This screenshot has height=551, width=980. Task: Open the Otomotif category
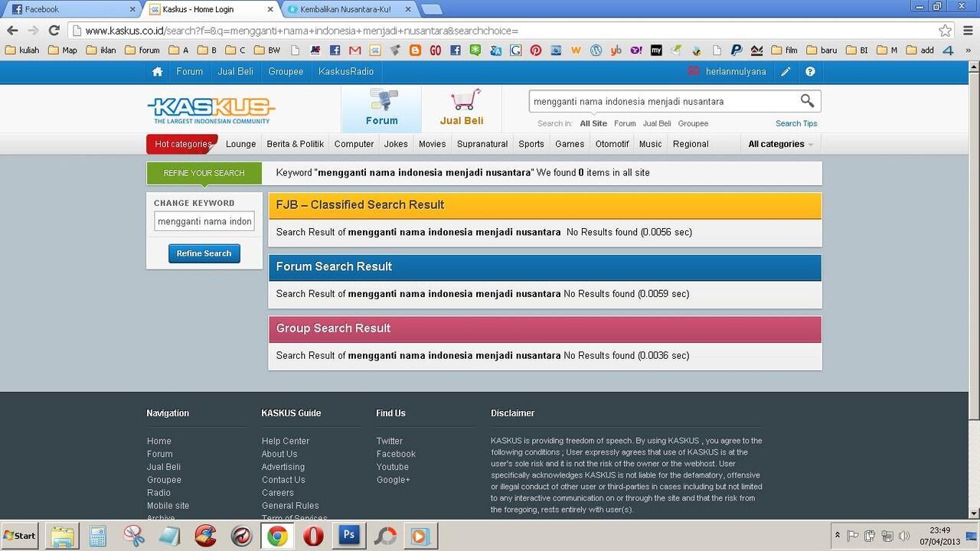point(612,144)
